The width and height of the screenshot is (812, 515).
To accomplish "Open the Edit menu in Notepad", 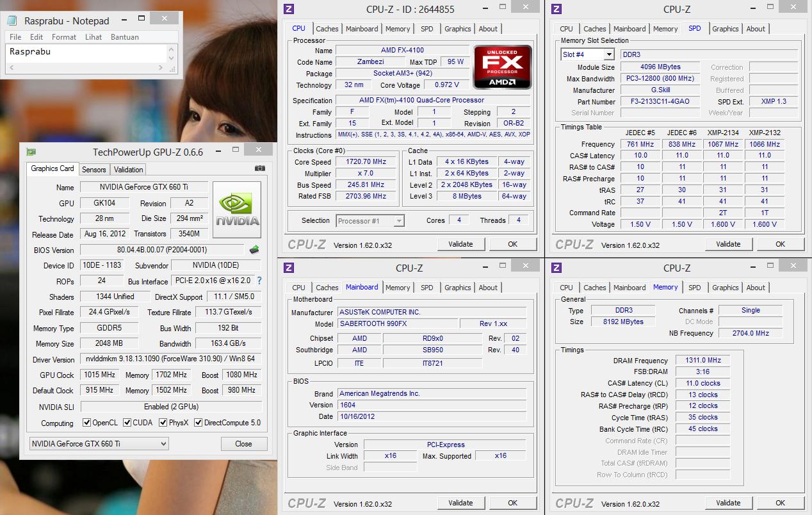I will pos(37,37).
